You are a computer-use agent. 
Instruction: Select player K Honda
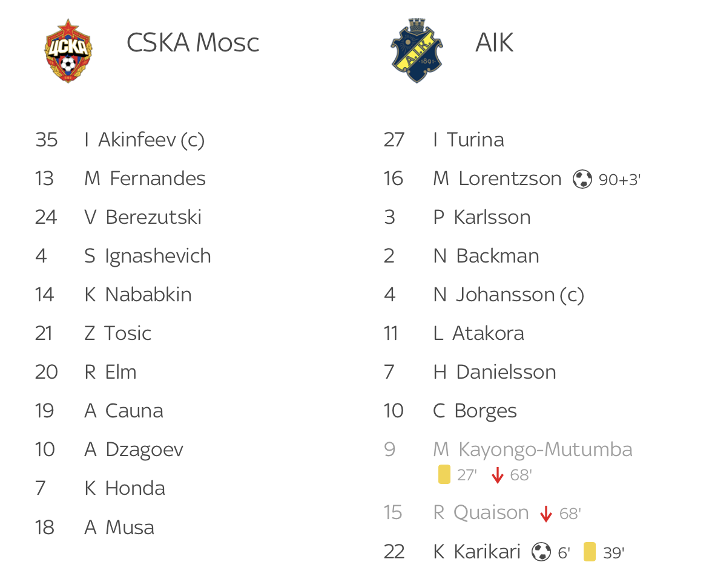125,488
